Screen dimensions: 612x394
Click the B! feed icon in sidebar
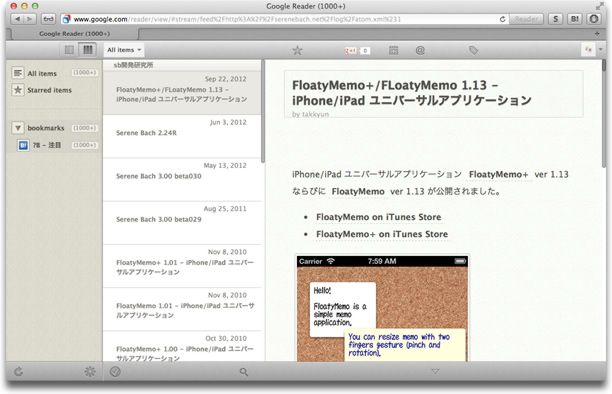tap(23, 145)
